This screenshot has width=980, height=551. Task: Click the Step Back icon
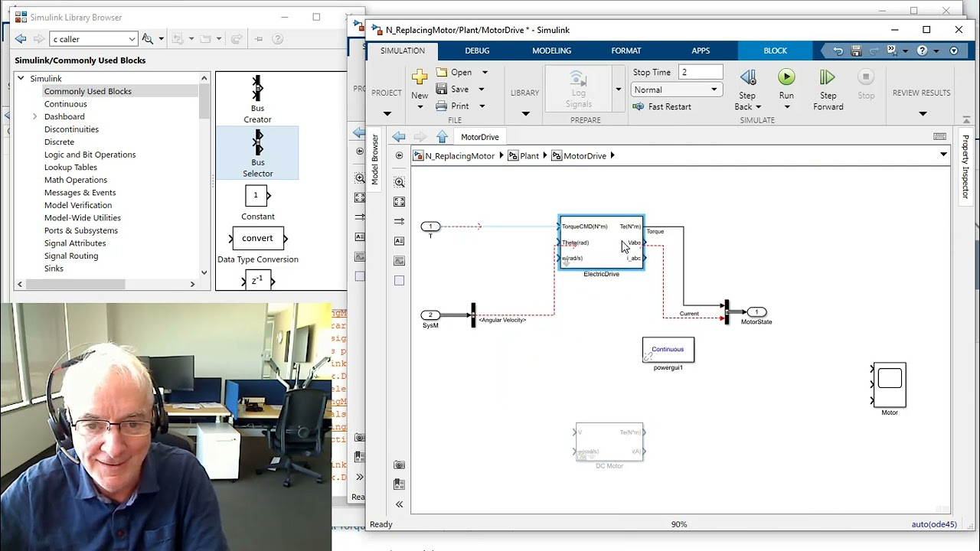[x=748, y=77]
